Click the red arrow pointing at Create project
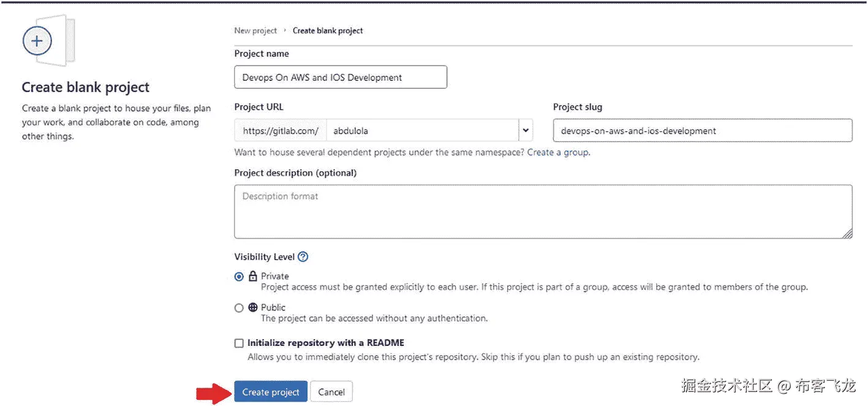Image resolution: width=868 pixels, height=406 pixels. (211, 392)
